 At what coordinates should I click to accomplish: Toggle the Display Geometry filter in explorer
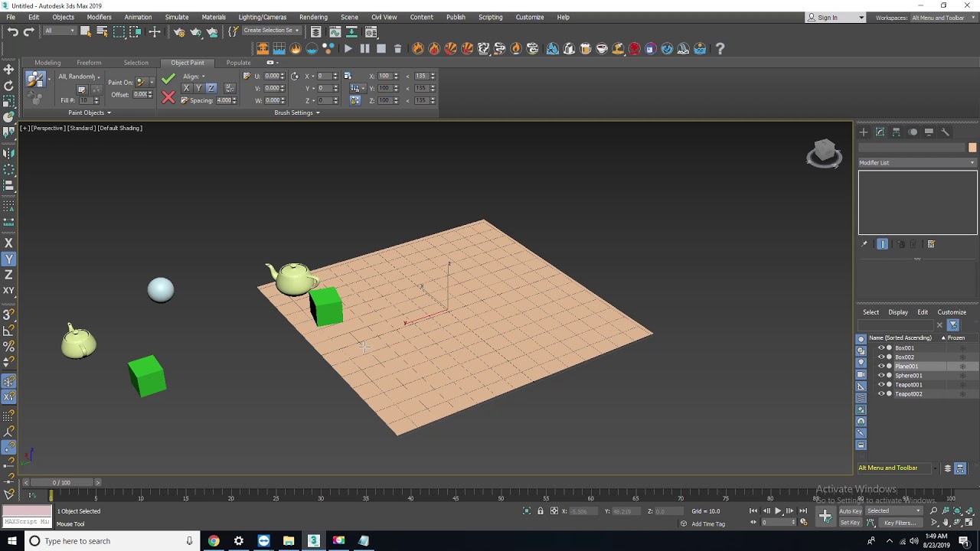coord(861,339)
